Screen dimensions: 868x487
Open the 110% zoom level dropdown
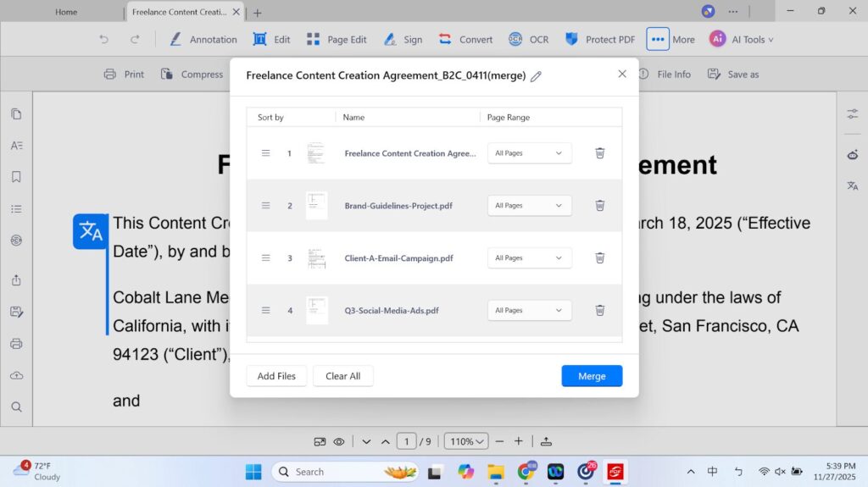pyautogui.click(x=466, y=441)
